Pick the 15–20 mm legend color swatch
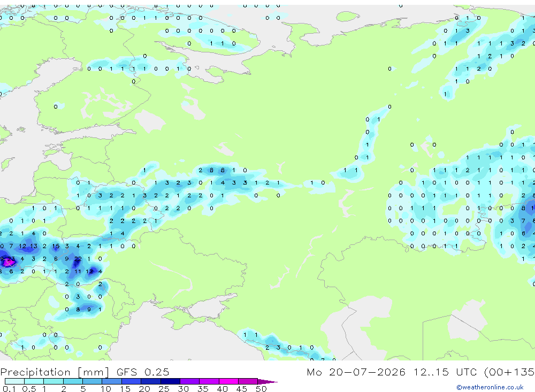This screenshot has width=535, height=392. tap(131, 381)
